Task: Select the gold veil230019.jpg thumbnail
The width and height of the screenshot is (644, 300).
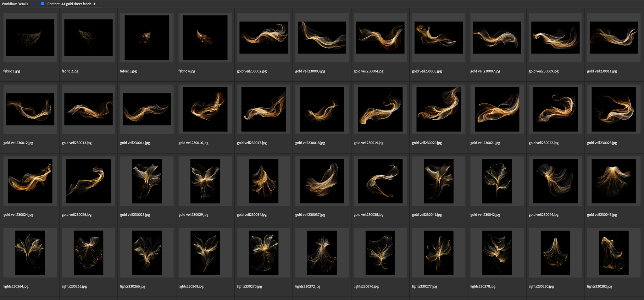Action: (x=380, y=109)
